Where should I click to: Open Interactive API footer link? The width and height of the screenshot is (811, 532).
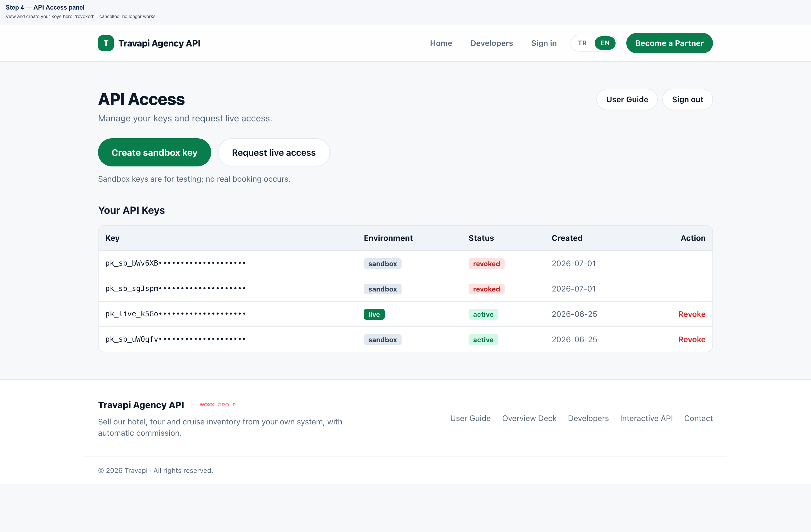point(646,418)
